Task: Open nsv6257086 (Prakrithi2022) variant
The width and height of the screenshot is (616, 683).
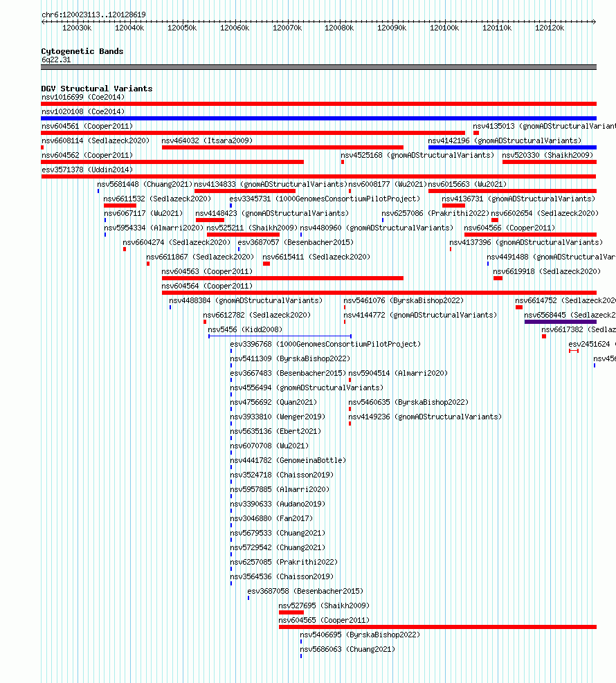Action: tap(435, 213)
